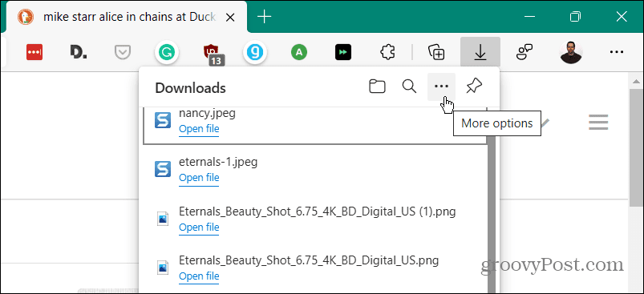This screenshot has height=294, width=644.
Task: Open file link for nancy.jpeg
Action: (199, 129)
